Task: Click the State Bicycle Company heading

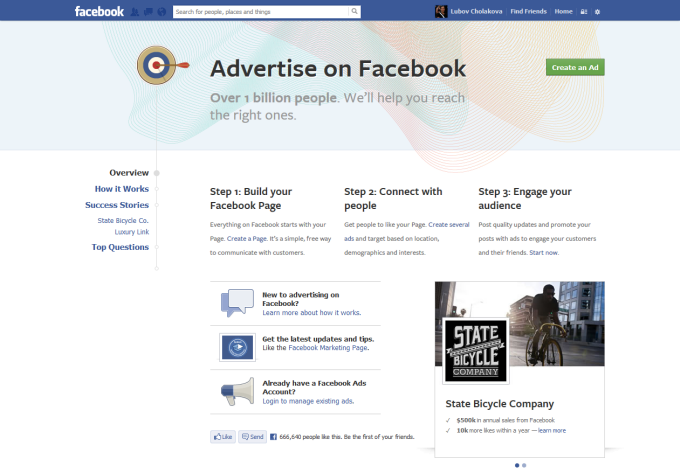Action: coord(500,404)
